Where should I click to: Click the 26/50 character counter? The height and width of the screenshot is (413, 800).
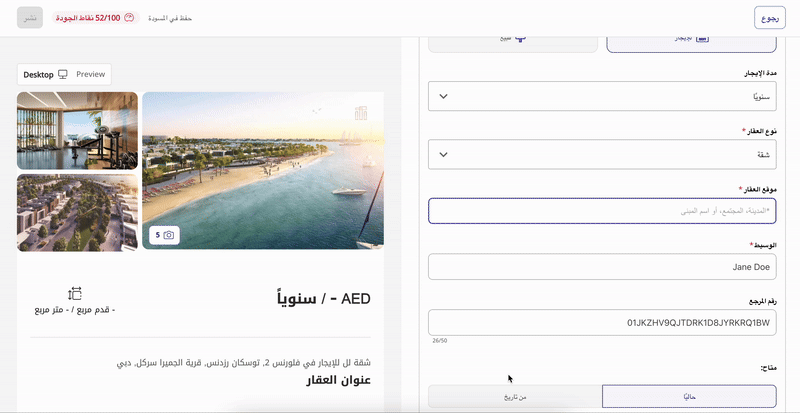point(439,341)
